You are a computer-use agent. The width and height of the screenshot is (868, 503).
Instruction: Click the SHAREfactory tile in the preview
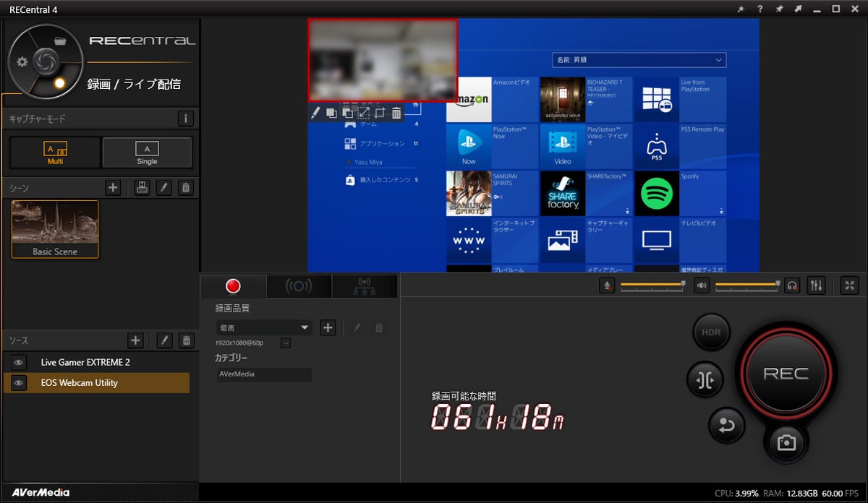[x=585, y=193]
